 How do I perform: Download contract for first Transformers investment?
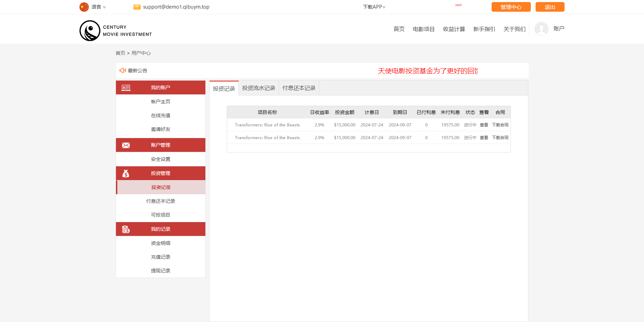coord(500,125)
